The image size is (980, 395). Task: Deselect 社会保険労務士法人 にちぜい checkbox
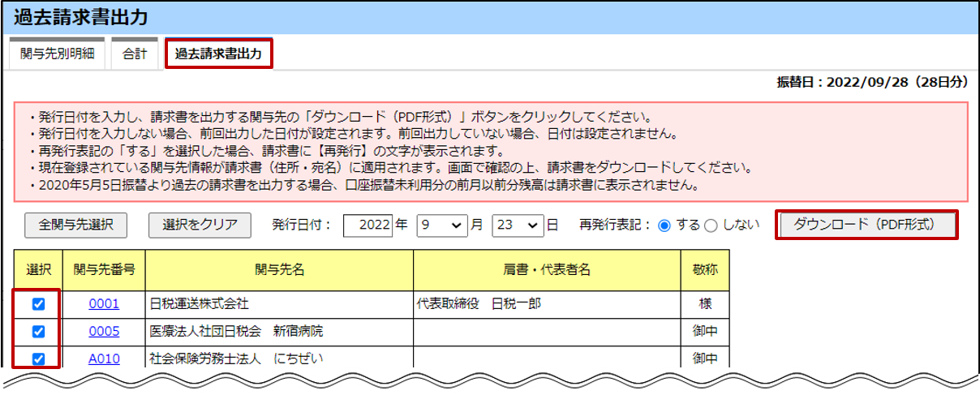pyautogui.click(x=38, y=358)
